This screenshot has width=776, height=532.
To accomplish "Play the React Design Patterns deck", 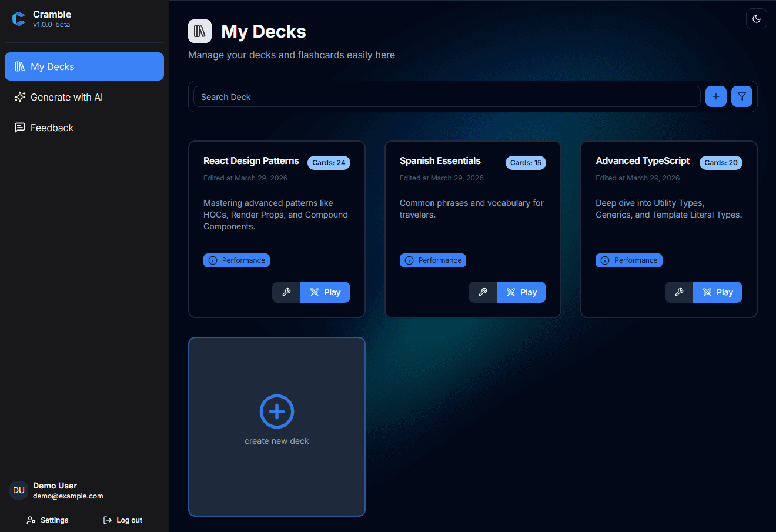I will pos(325,292).
